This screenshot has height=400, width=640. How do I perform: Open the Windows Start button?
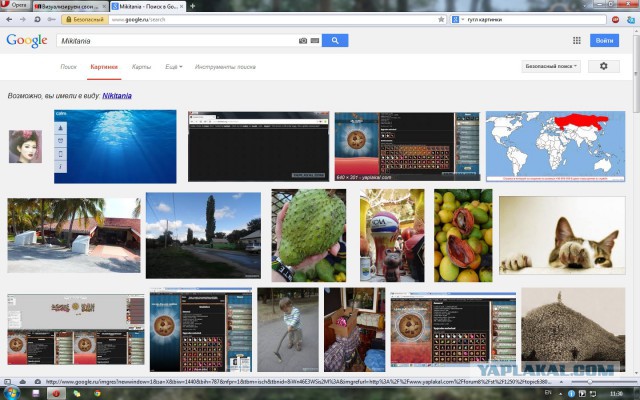11,393
